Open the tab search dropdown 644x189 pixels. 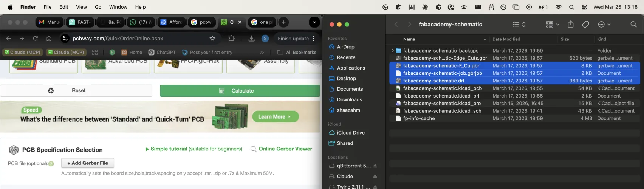click(x=314, y=22)
